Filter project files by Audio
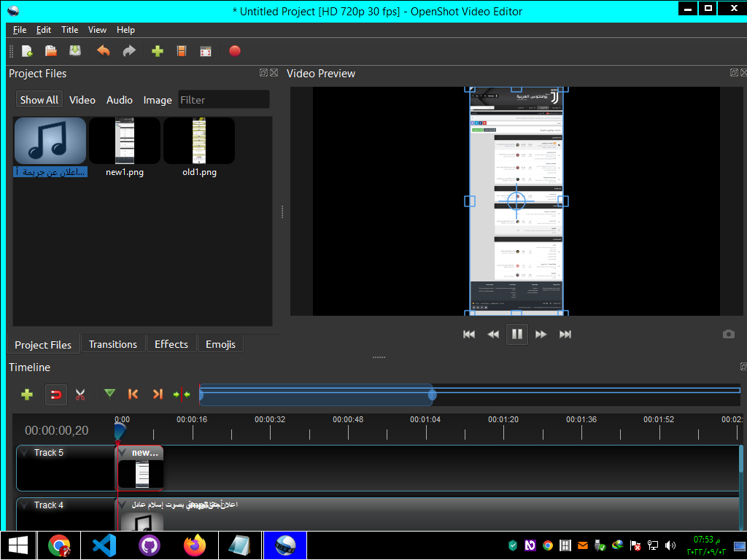The height and width of the screenshot is (560, 747). 120,99
